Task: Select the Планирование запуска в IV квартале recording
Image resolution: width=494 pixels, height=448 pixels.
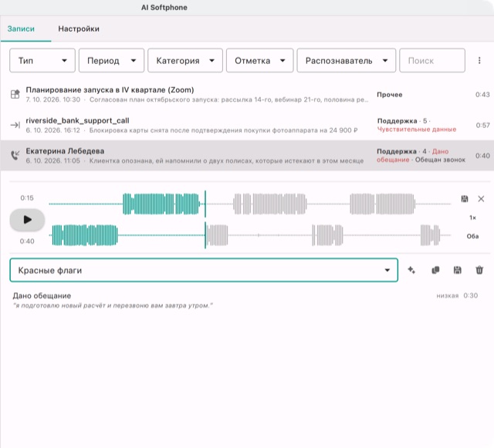Action: (x=247, y=94)
